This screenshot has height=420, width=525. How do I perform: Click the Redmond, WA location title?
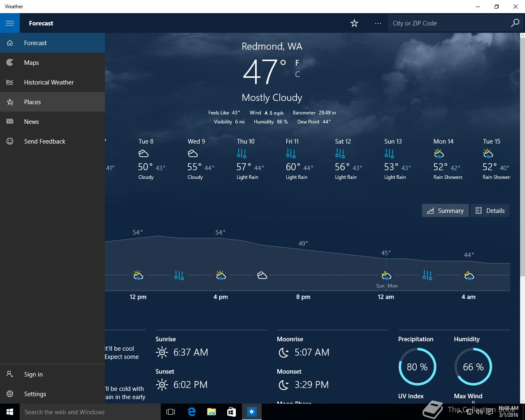(272, 46)
